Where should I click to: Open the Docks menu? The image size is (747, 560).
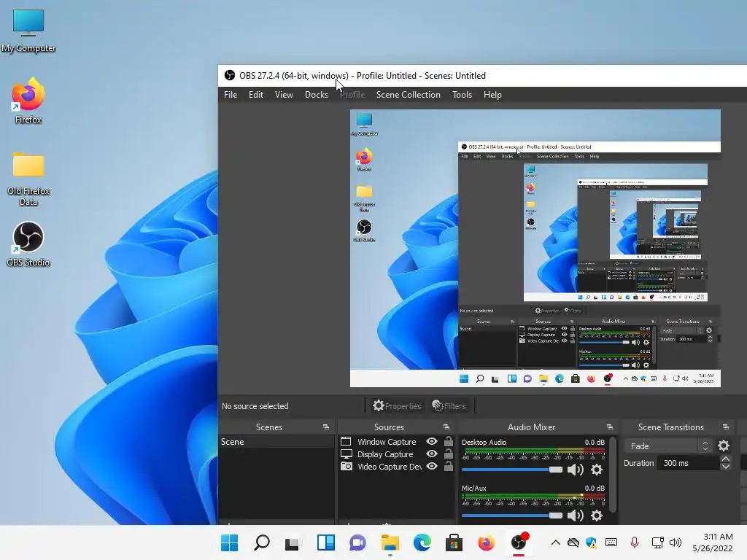(317, 95)
